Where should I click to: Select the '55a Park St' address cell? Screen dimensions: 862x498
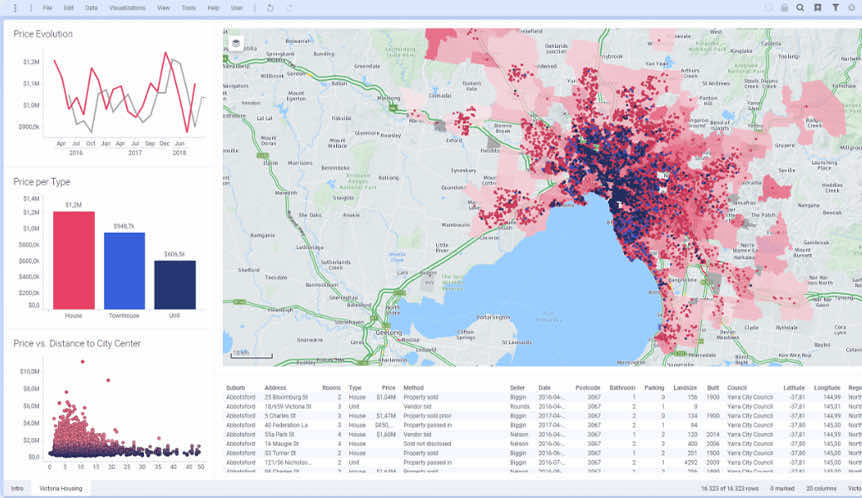pyautogui.click(x=279, y=434)
